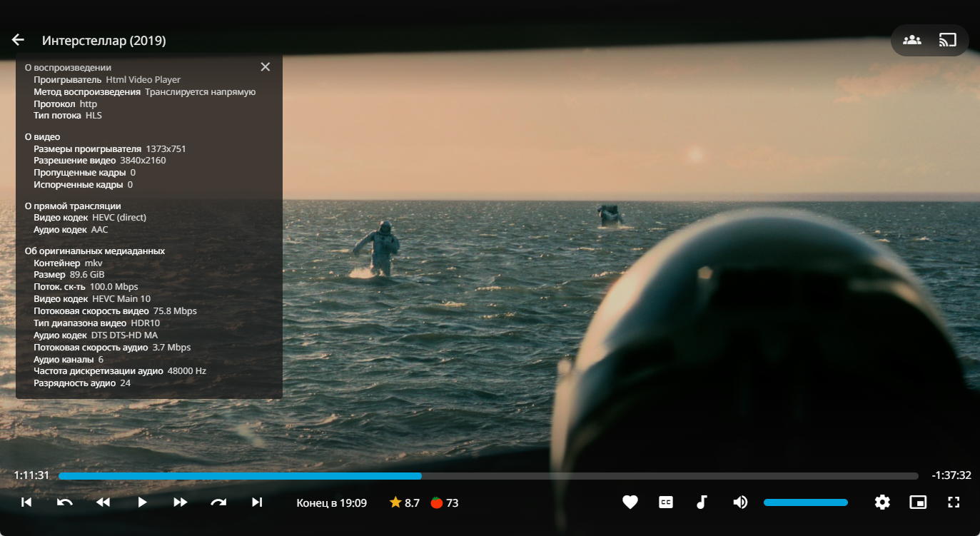Enter fullscreen mode

click(x=954, y=502)
